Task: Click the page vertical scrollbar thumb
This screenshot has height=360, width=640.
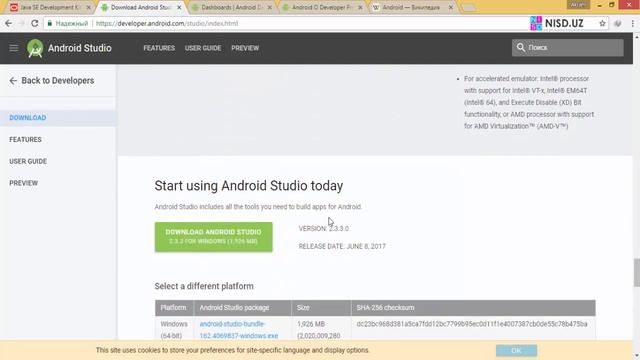Action: [636, 272]
